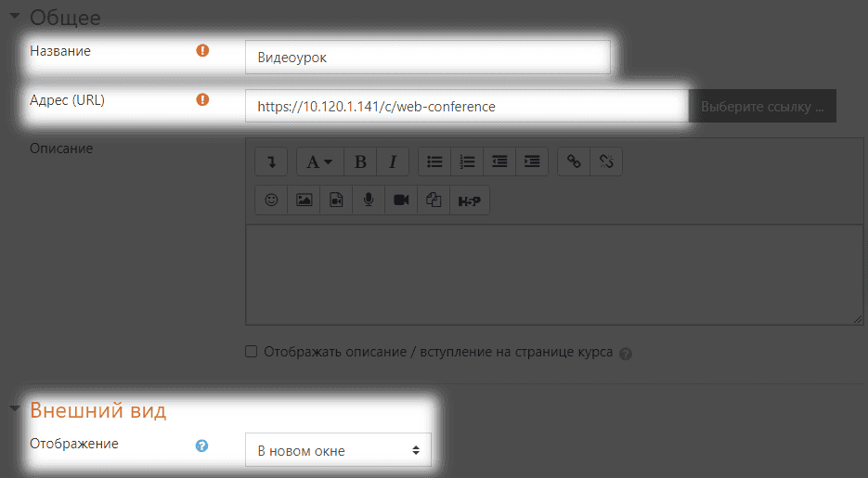Open the manage files icon

click(434, 200)
